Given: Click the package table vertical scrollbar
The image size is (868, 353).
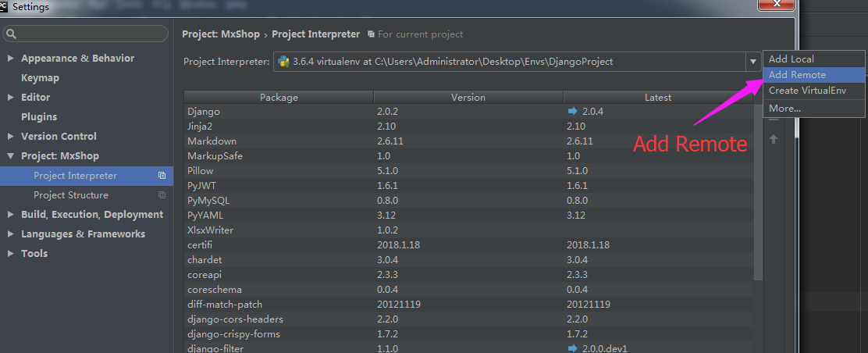Looking at the screenshot, I should click(758, 191).
